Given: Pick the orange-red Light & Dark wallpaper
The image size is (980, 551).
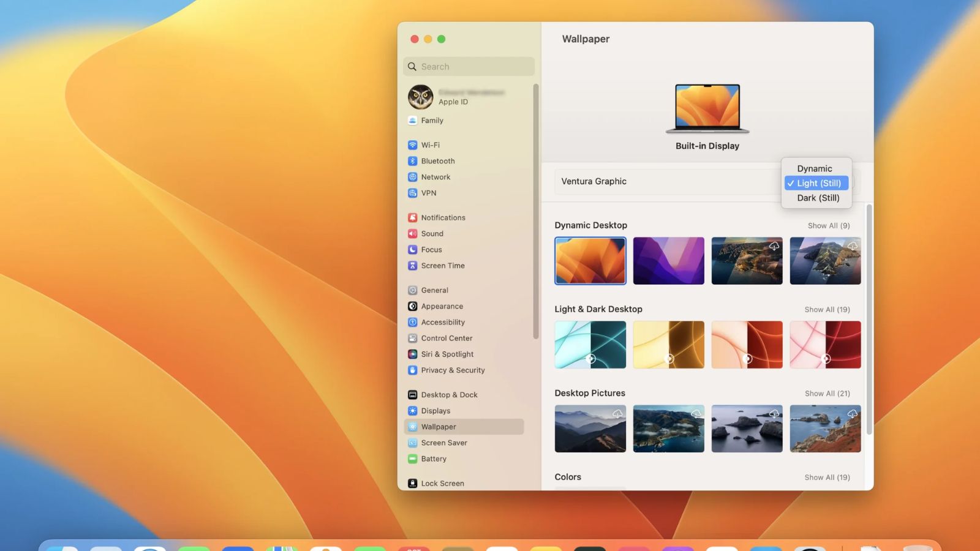Looking at the screenshot, I should (747, 345).
